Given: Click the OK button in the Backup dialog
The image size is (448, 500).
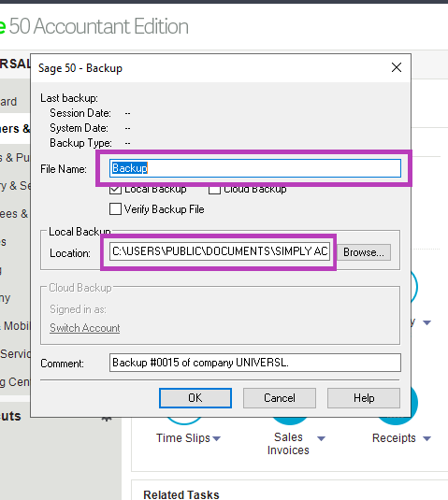Looking at the screenshot, I should coord(195,398).
